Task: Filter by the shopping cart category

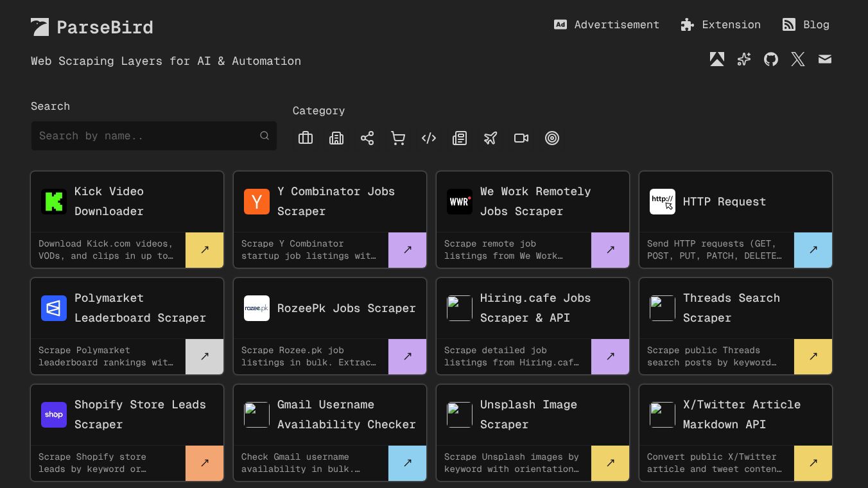Action: pos(398,138)
